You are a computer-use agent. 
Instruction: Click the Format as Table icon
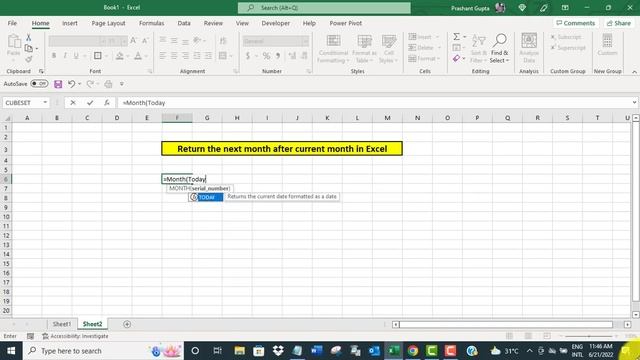364,41
